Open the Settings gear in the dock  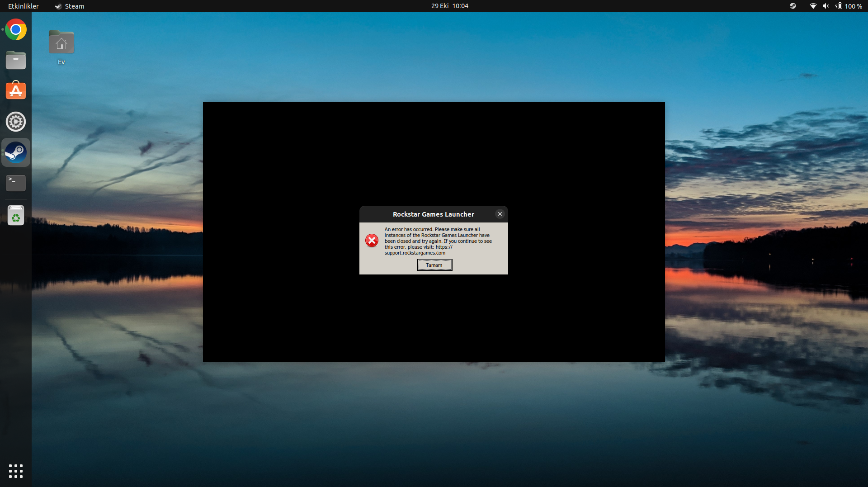tap(16, 122)
